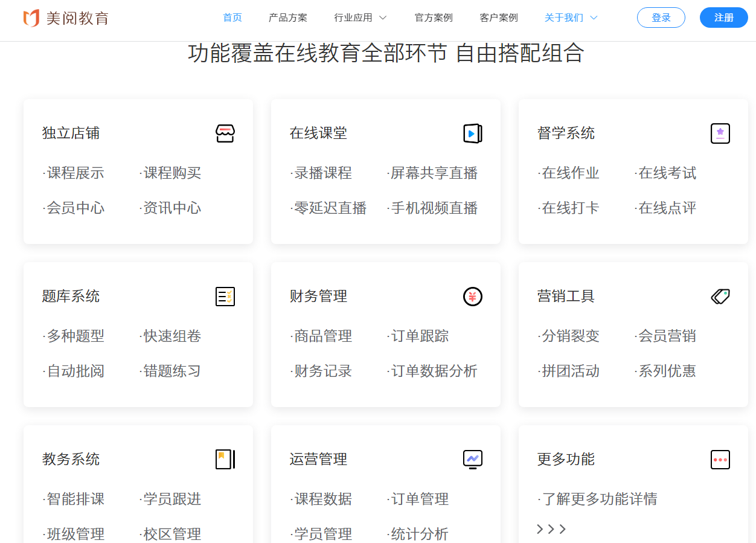
Task: Click the 教务系统 card title
Action: coord(71,460)
